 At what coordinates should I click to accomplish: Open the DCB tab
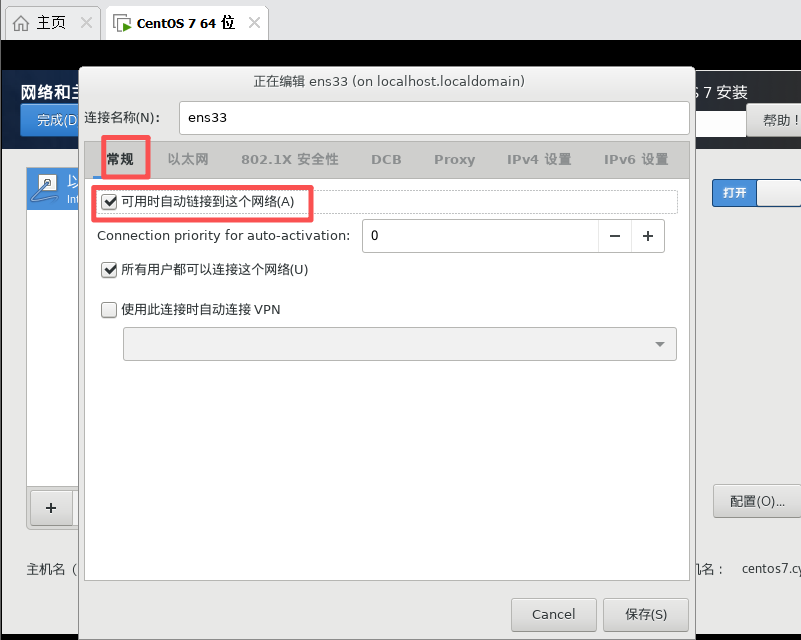point(386,159)
